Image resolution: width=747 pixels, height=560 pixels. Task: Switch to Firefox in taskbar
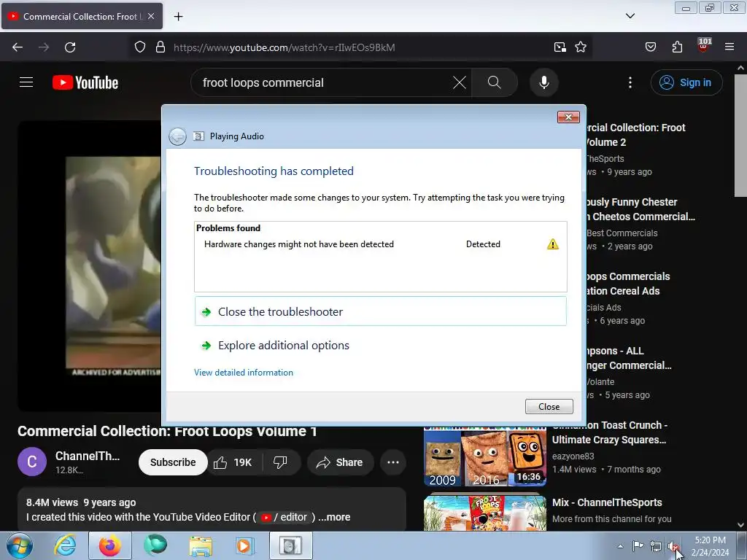110,545
